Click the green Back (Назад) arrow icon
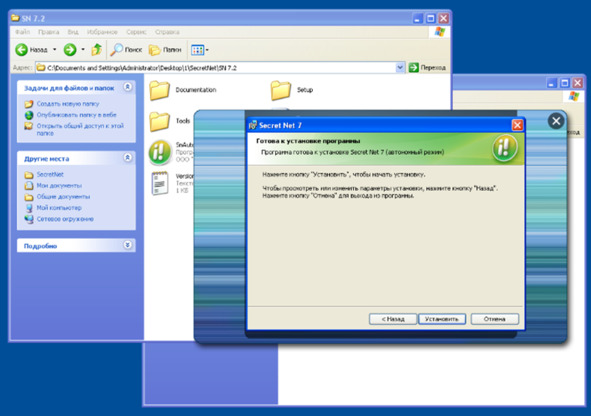591x416 pixels. (21, 50)
